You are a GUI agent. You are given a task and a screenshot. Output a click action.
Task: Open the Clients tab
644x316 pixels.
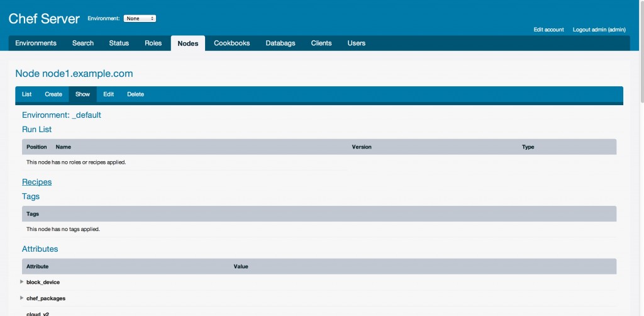pyautogui.click(x=321, y=43)
